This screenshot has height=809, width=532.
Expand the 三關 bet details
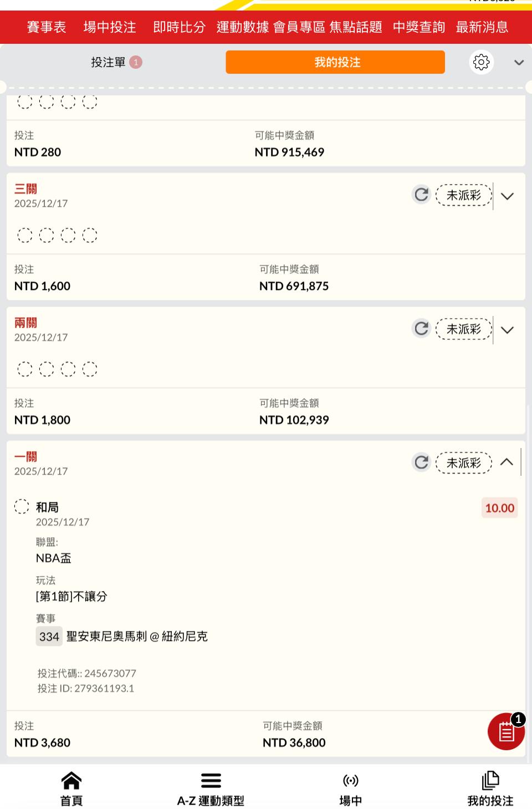point(507,196)
